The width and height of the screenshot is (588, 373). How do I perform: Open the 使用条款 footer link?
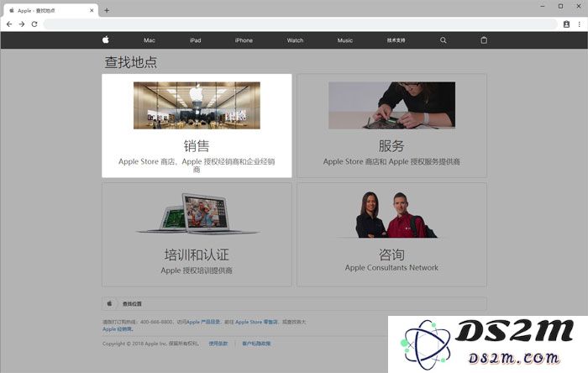218,344
